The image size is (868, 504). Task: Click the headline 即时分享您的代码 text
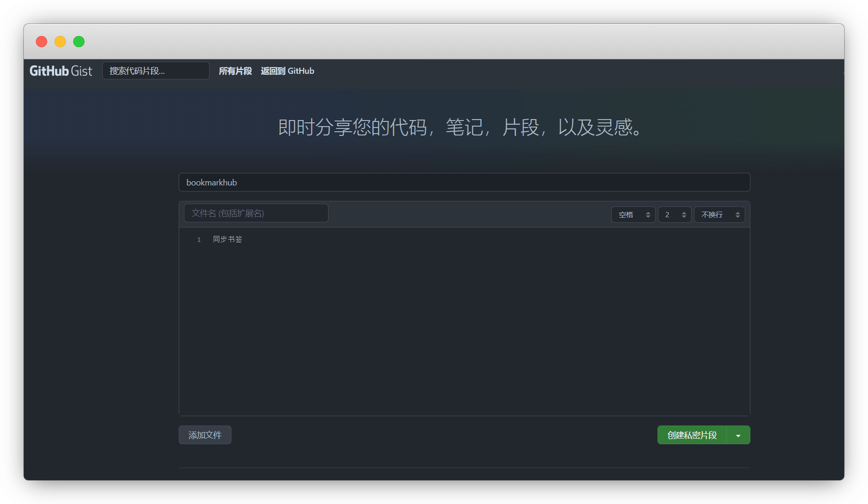[460, 128]
